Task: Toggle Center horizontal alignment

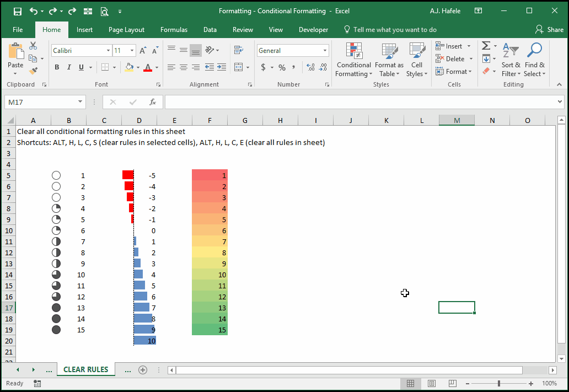Action: coord(184,67)
